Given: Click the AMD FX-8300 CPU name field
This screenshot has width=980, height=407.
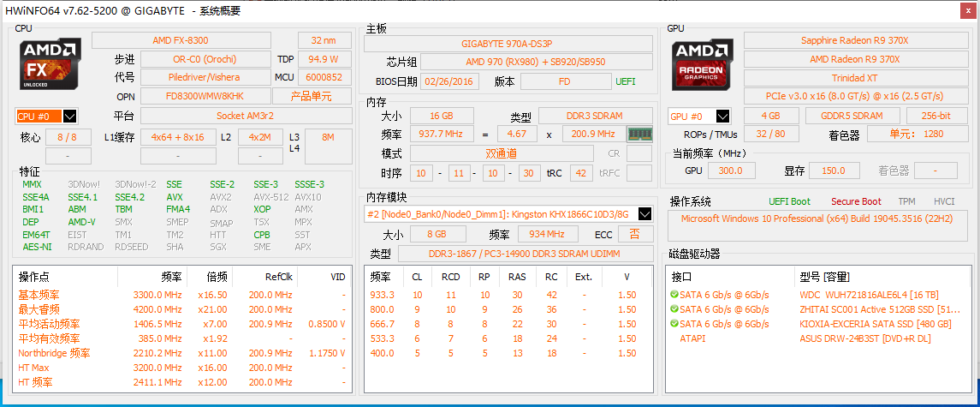Looking at the screenshot, I should pos(180,40).
